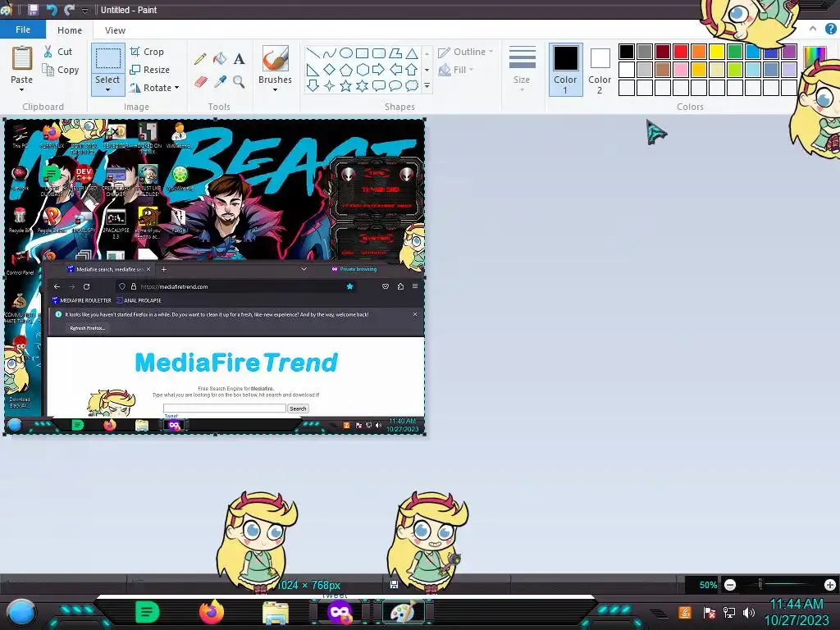Open File Explorer from the taskbar
The width and height of the screenshot is (840, 630).
276,613
